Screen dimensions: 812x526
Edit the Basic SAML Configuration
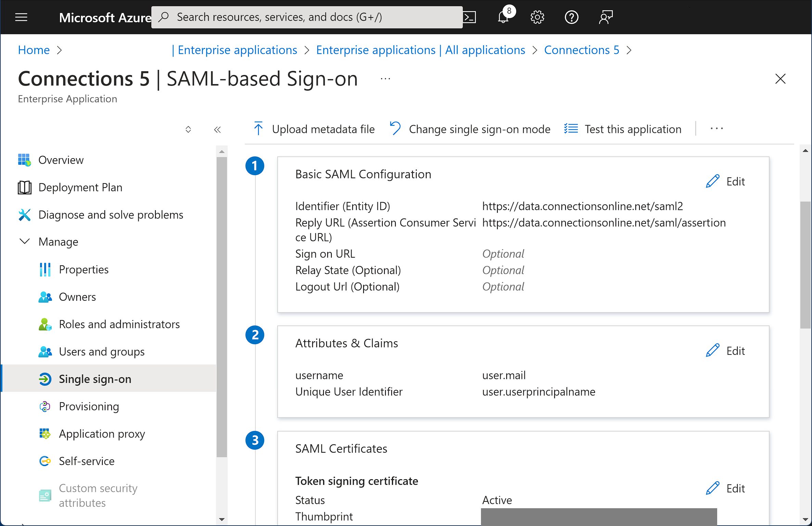pyautogui.click(x=725, y=181)
